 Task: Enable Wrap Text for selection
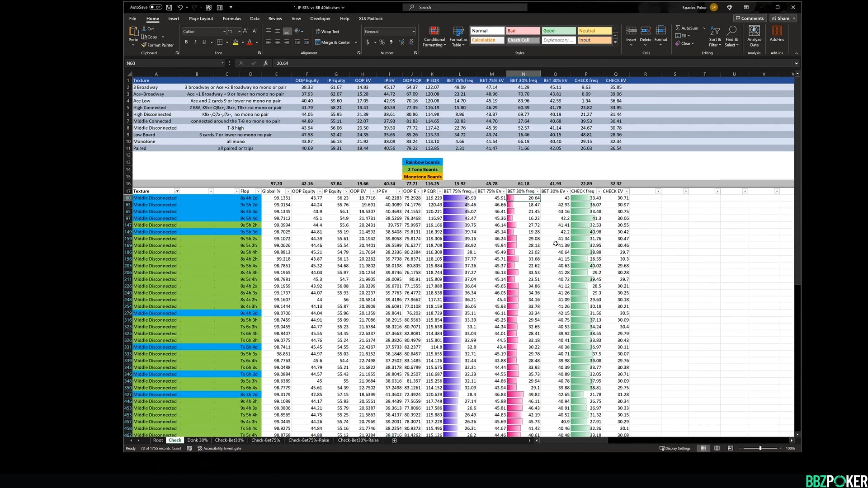(x=327, y=31)
